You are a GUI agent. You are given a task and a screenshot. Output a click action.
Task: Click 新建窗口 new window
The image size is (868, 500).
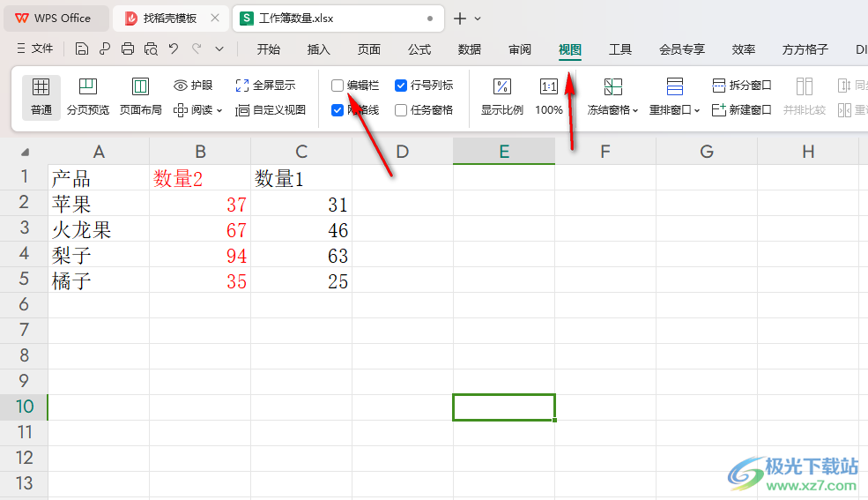coord(741,110)
